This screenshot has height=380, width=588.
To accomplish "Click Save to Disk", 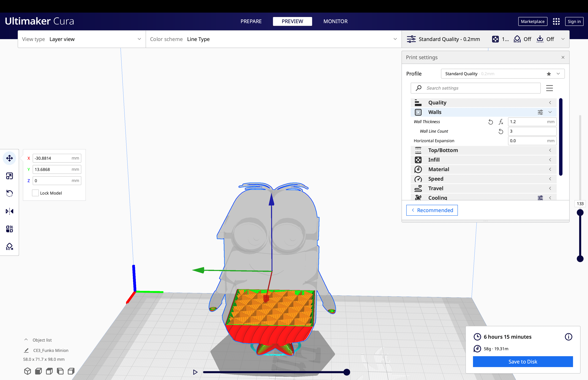I will [x=523, y=361].
